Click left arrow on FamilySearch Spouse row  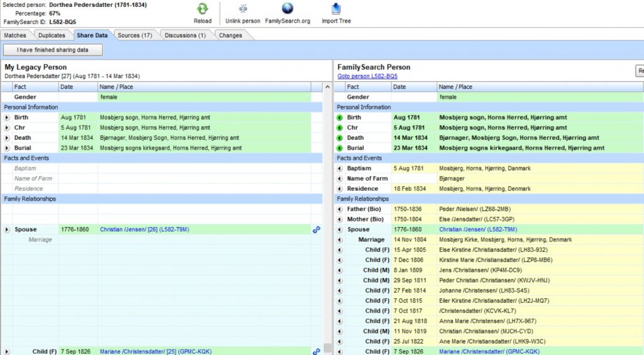[x=340, y=230]
